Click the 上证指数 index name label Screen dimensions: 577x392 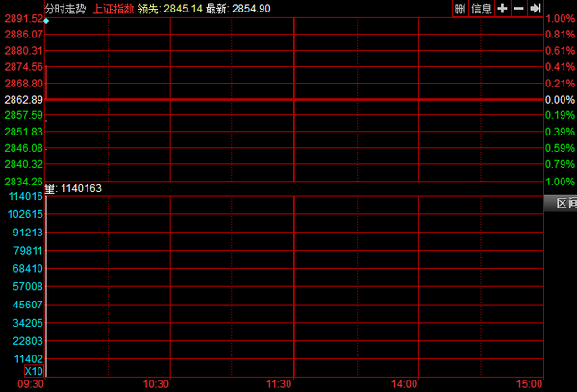[113, 8]
